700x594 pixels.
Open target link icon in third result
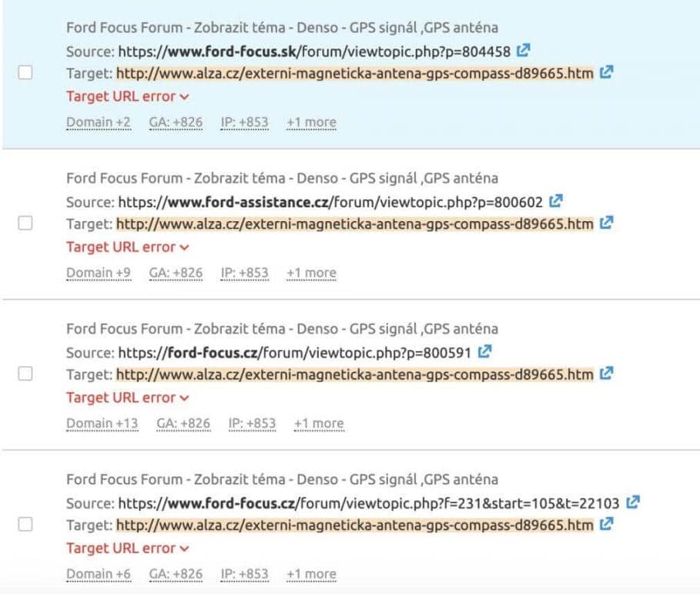[607, 374]
